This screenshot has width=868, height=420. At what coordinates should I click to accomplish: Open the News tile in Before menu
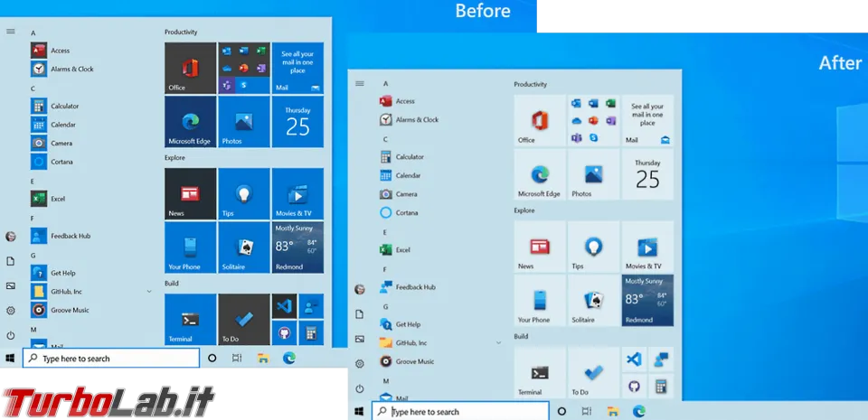[x=191, y=194]
